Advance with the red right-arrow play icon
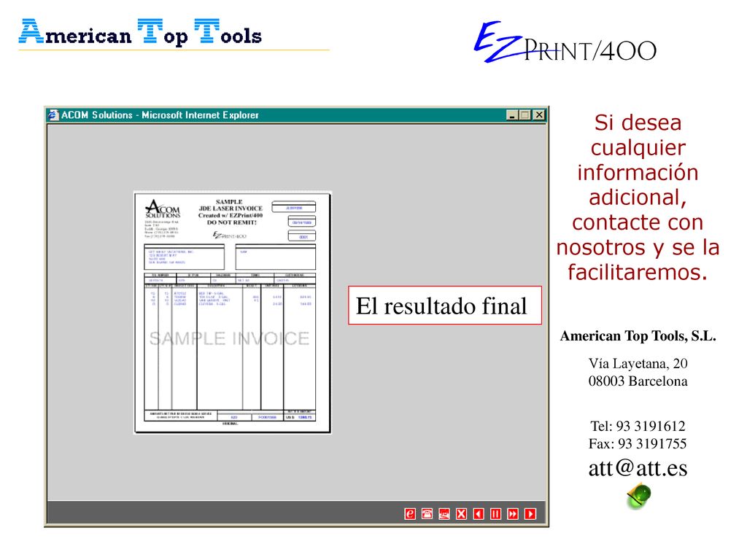This screenshot has width=747, height=560. pos(530,514)
